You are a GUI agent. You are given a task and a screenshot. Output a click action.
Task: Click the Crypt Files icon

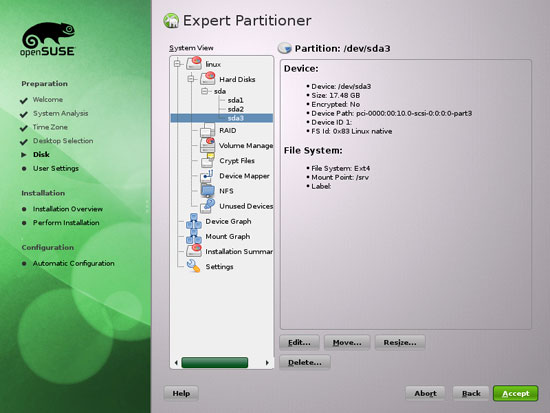[208, 160]
